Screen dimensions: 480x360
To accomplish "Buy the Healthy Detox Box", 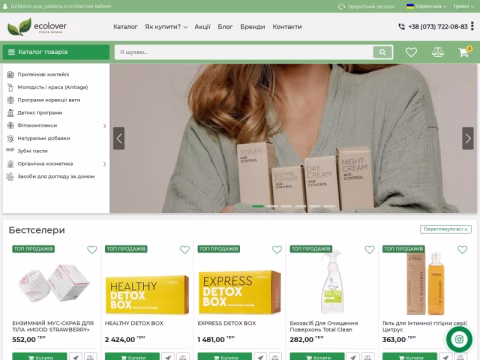I will (132, 357).
